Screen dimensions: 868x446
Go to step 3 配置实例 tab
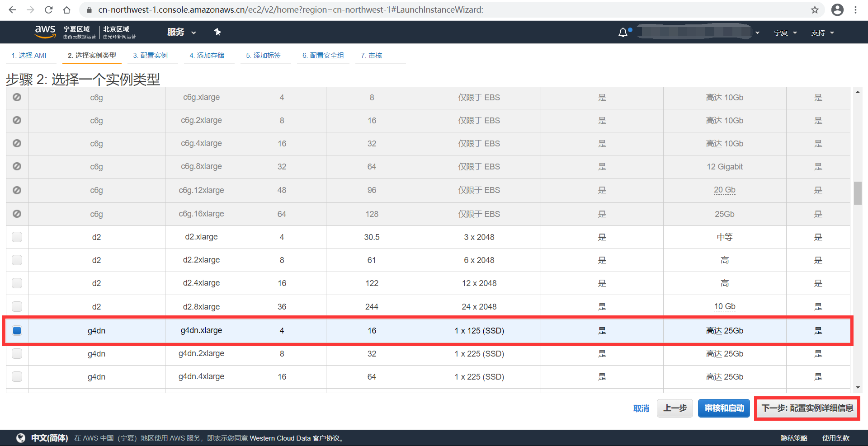click(150, 55)
